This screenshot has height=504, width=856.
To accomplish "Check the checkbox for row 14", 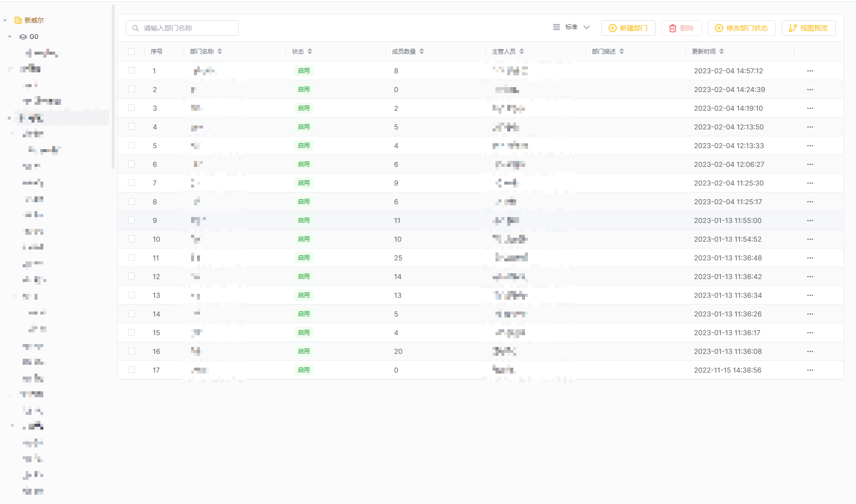I will coord(132,314).
